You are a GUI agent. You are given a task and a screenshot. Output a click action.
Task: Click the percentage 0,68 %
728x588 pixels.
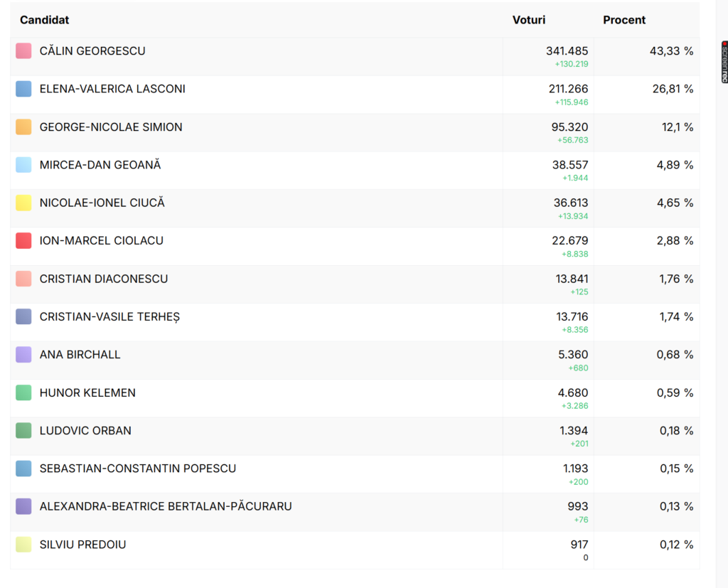[x=675, y=355]
